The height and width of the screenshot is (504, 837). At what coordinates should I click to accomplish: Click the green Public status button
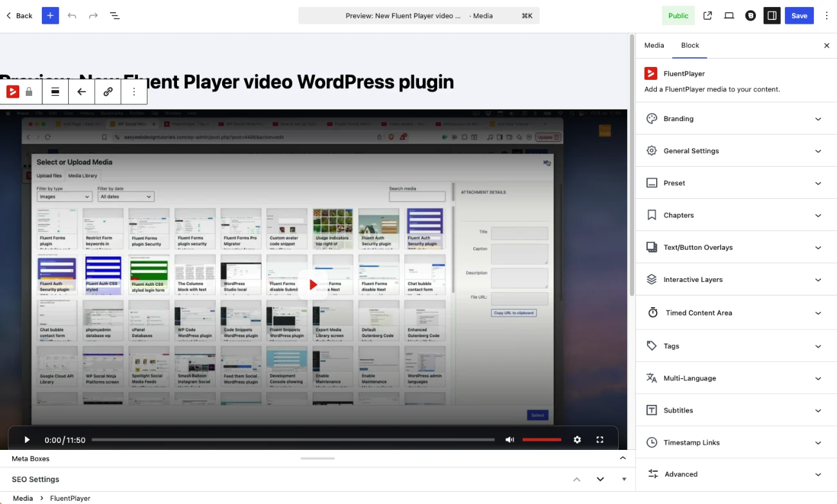(678, 15)
